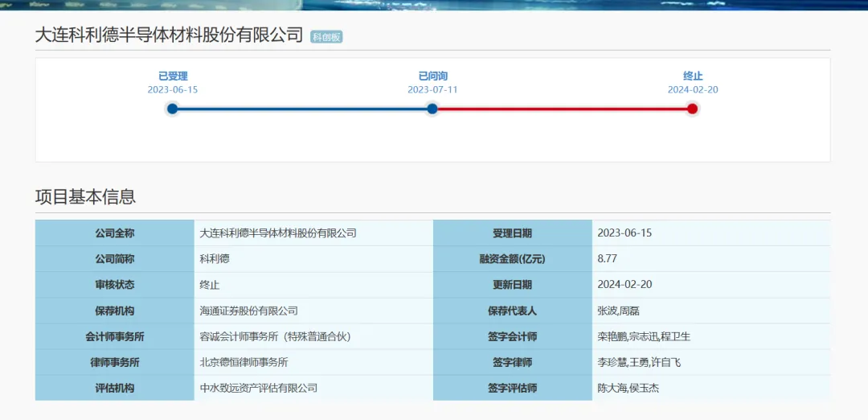
Task: Click 北京德恒律师事务所 value
Action: [244, 362]
